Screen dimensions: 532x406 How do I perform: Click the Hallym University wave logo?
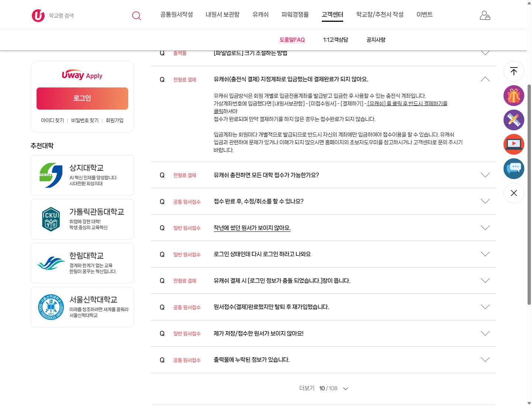(51, 263)
